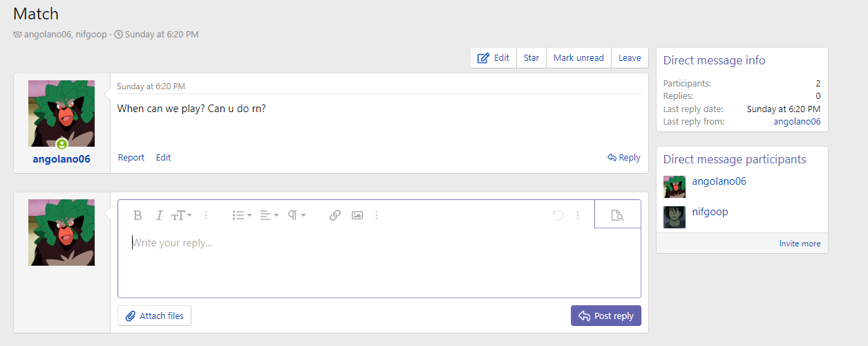
Task: Toggle italic text formatting
Action: click(x=159, y=215)
